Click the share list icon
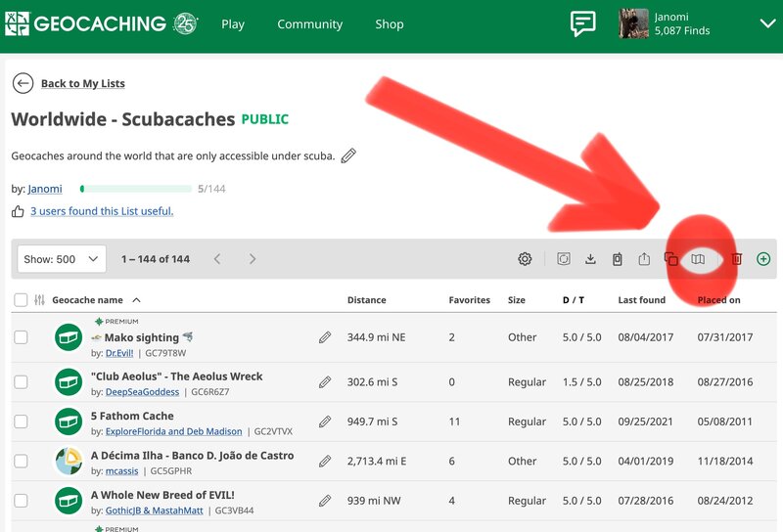783x532 pixels. pos(644,259)
